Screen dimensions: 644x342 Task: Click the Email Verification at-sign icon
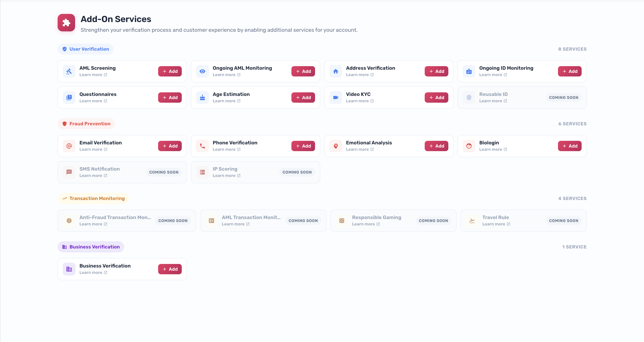point(69,146)
